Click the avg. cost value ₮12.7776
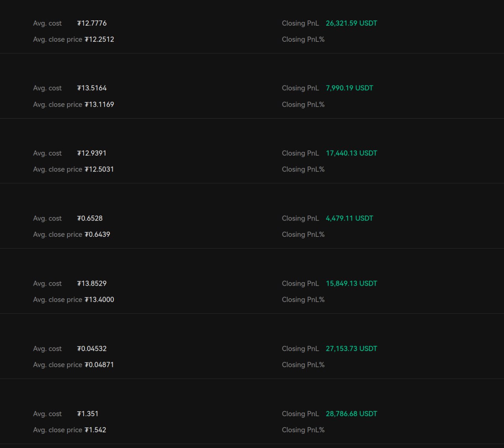The image size is (504, 448). [92, 23]
